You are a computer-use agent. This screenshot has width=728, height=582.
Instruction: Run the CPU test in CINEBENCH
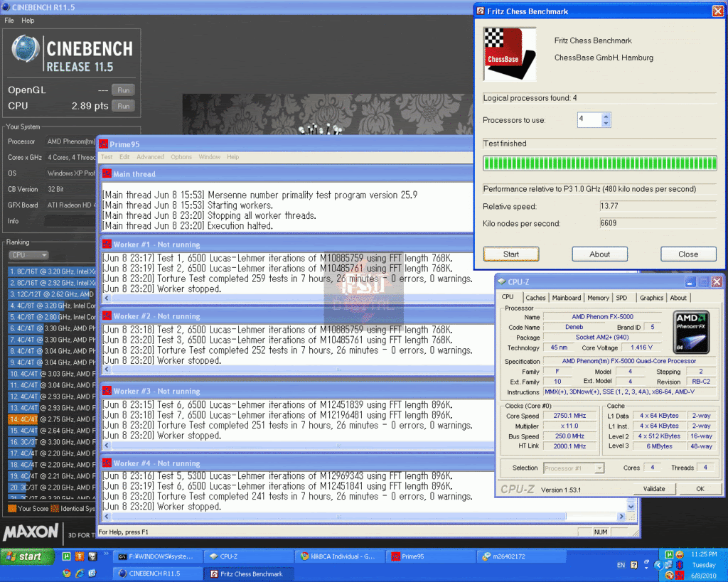click(124, 106)
